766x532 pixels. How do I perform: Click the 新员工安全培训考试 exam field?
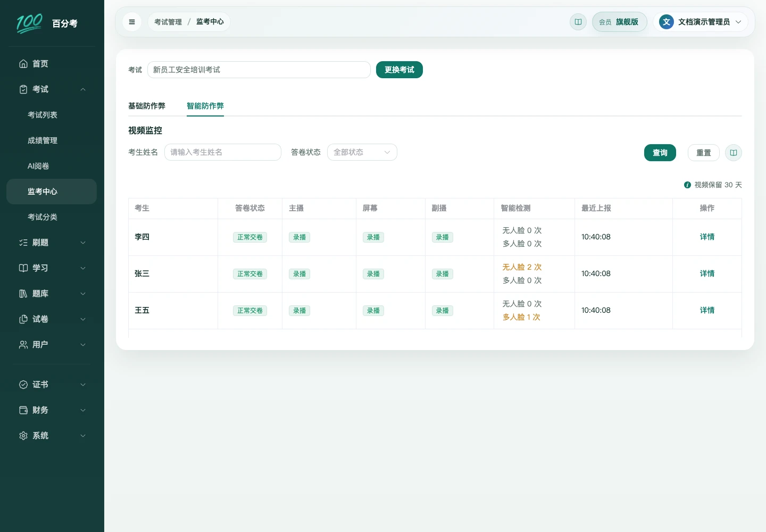coord(259,70)
